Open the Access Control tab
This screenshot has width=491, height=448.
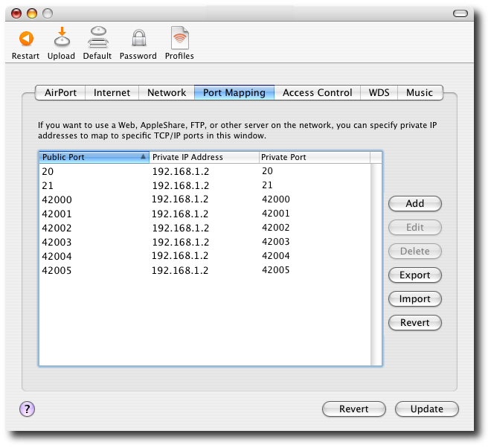[x=317, y=93]
